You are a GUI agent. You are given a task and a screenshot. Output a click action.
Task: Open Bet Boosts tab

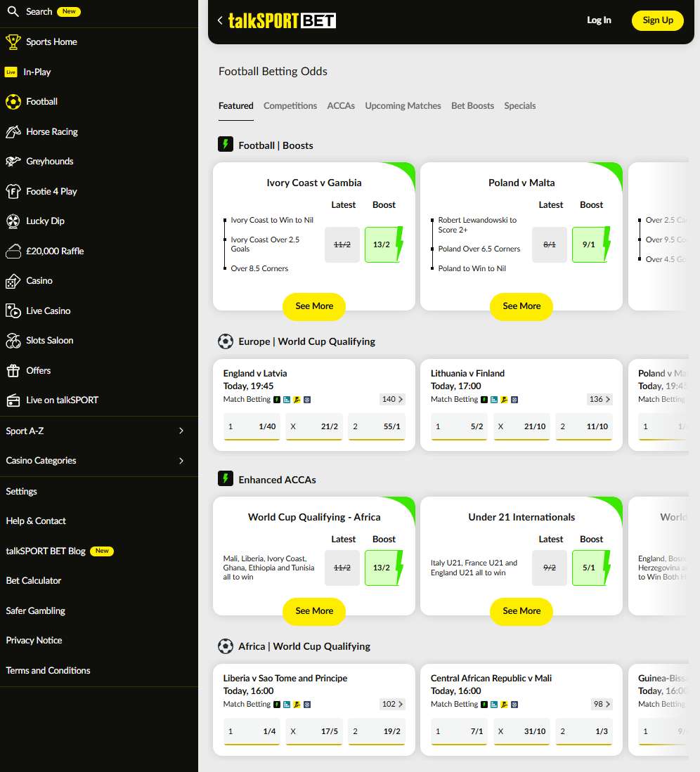pos(472,106)
